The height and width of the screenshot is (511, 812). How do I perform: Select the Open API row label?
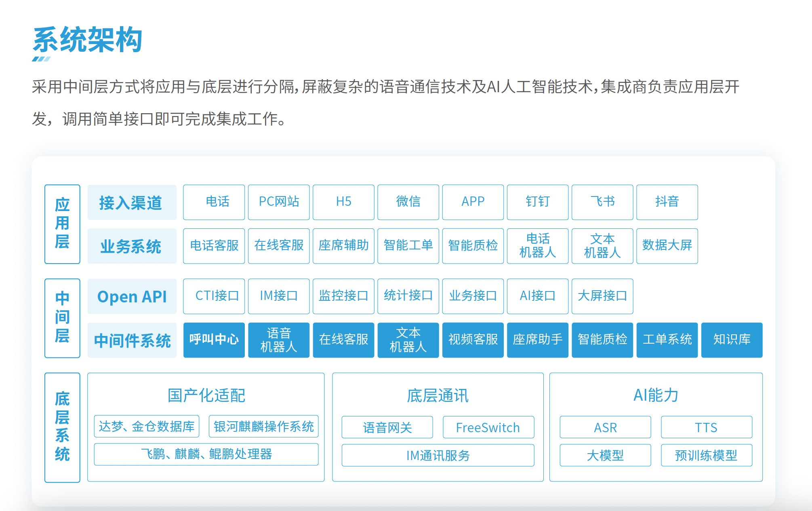pos(132,296)
